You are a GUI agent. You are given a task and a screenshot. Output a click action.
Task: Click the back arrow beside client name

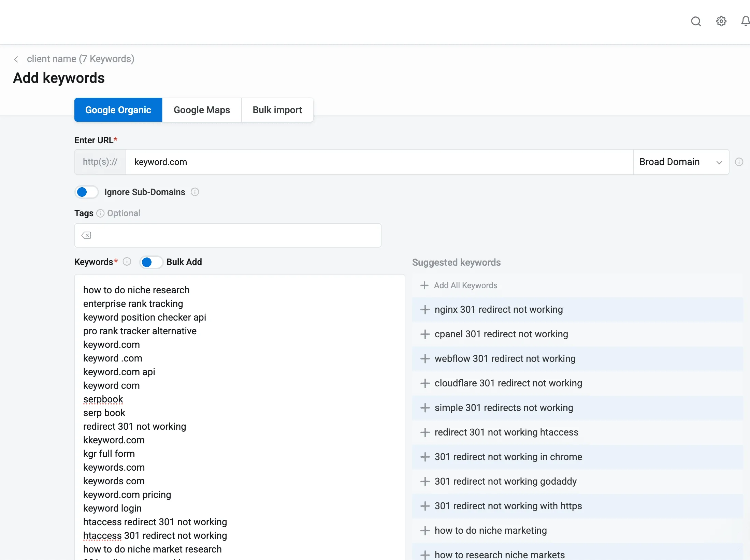coord(16,59)
